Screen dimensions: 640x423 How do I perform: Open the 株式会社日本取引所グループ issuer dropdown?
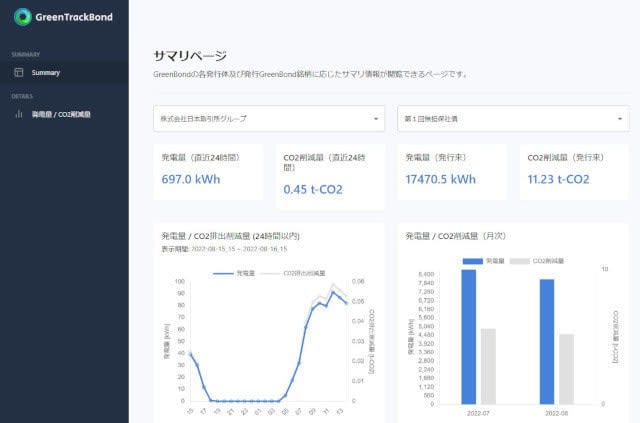click(x=268, y=119)
